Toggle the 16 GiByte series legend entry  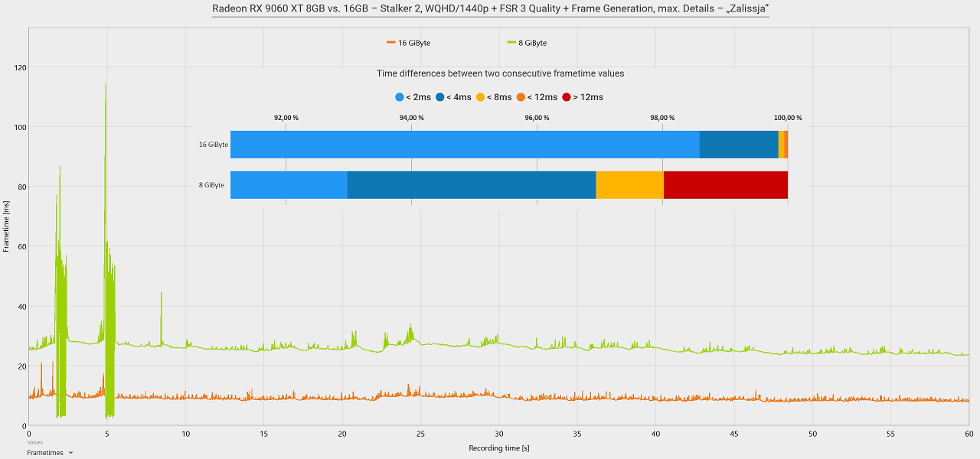[x=409, y=43]
